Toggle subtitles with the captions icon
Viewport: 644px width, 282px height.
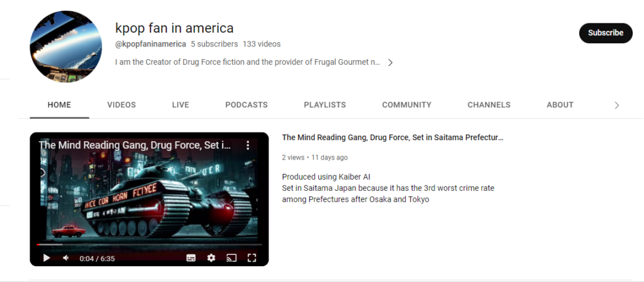click(191, 258)
